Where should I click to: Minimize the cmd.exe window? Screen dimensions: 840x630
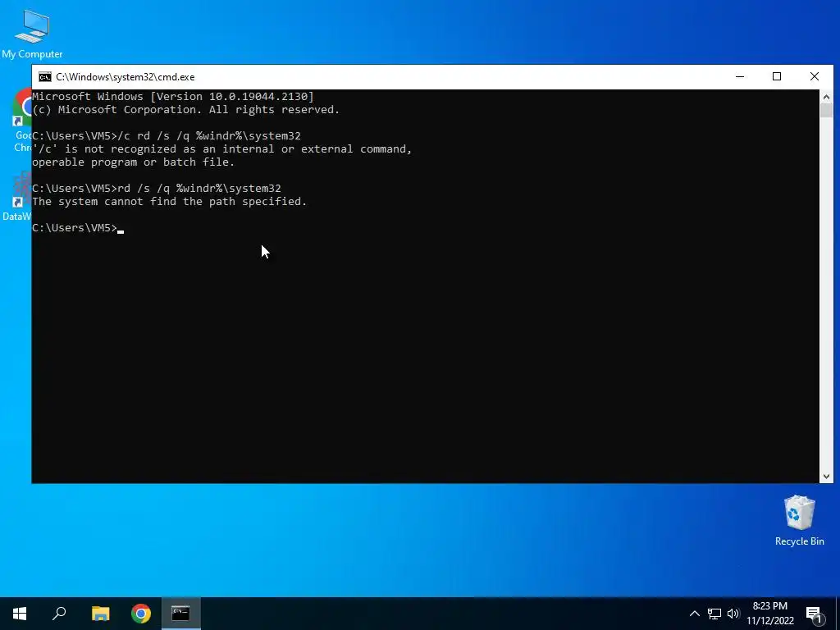[x=740, y=76]
